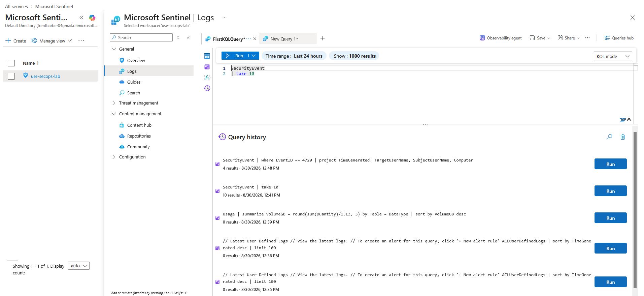
Task: Open the Run button dropdown arrow
Action: click(x=254, y=56)
